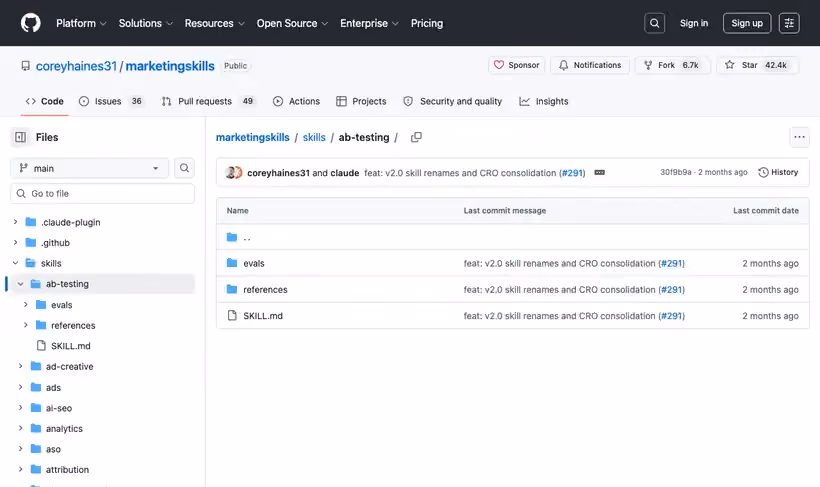Open the GitHub homepage logo
Viewport: 820px width, 487px height.
coord(30,23)
